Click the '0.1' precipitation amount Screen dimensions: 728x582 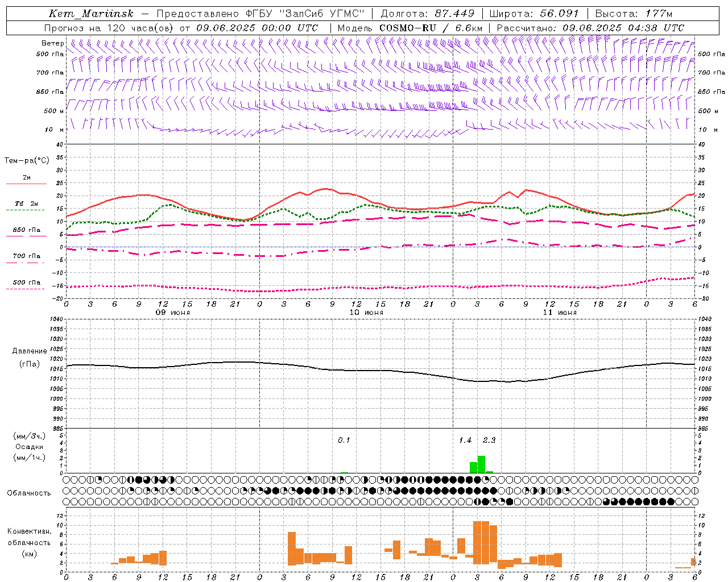click(344, 440)
